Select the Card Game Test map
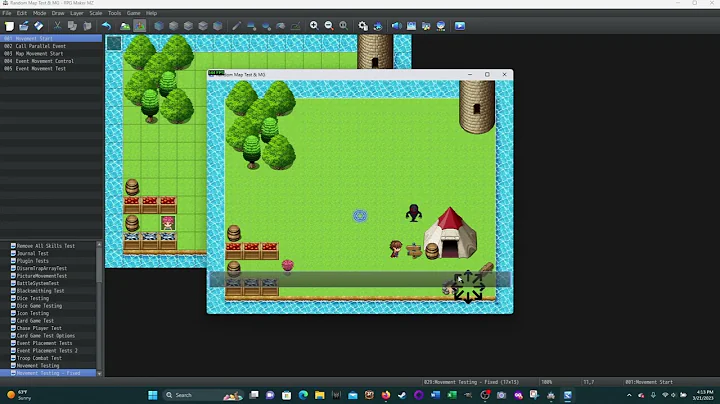The image size is (720, 404). point(35,320)
